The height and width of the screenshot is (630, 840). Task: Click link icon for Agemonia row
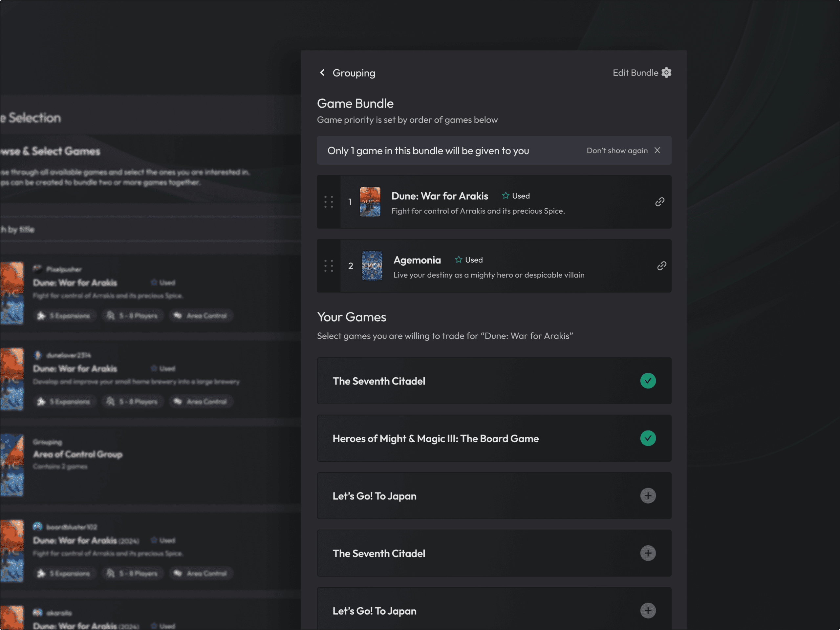click(x=661, y=266)
